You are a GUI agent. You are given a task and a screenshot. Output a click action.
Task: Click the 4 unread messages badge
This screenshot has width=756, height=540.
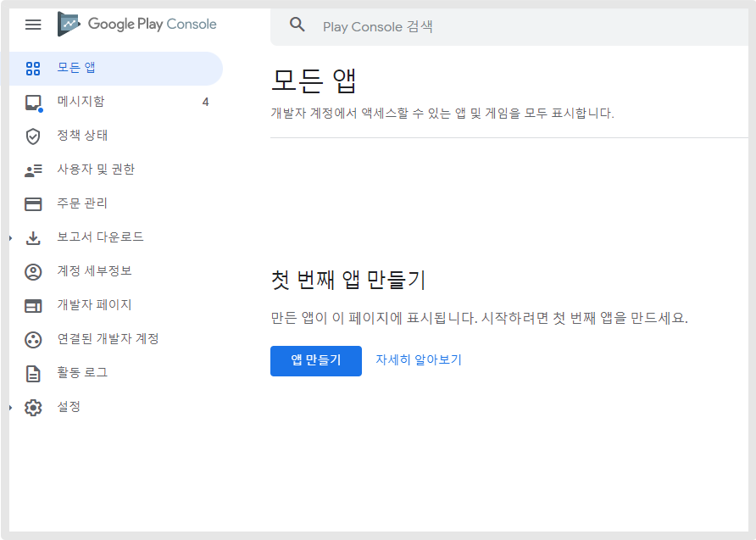pos(205,102)
